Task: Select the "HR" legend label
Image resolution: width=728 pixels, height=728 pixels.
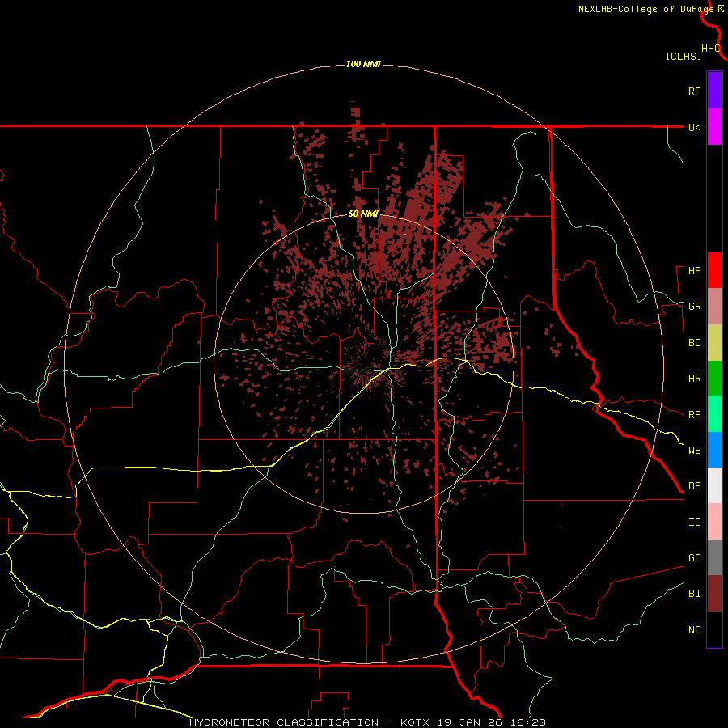Action: point(694,378)
